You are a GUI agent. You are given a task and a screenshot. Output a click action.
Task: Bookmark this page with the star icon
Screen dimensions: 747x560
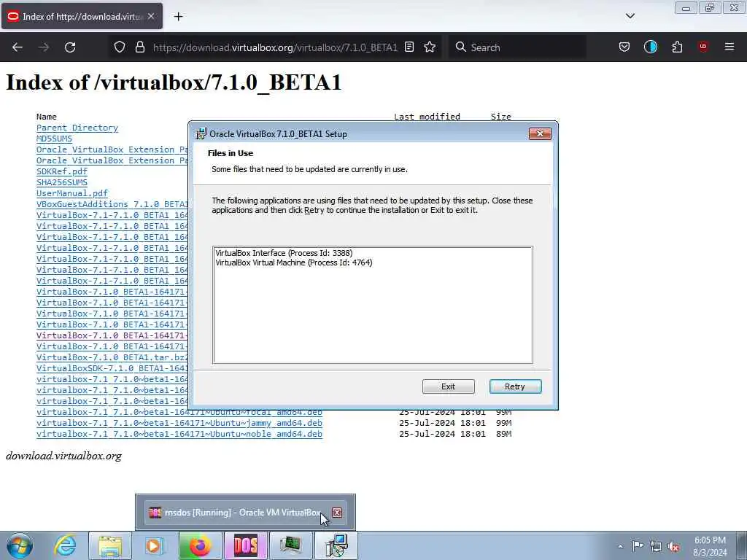[430, 47]
